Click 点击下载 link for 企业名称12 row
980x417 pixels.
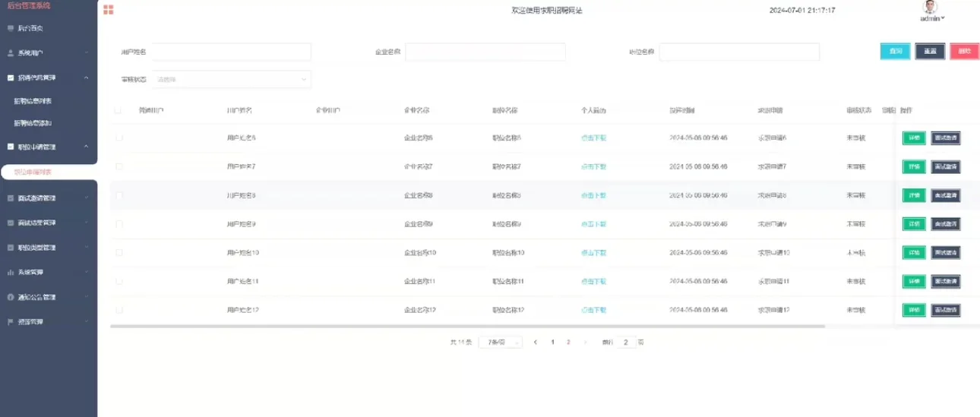coord(593,310)
